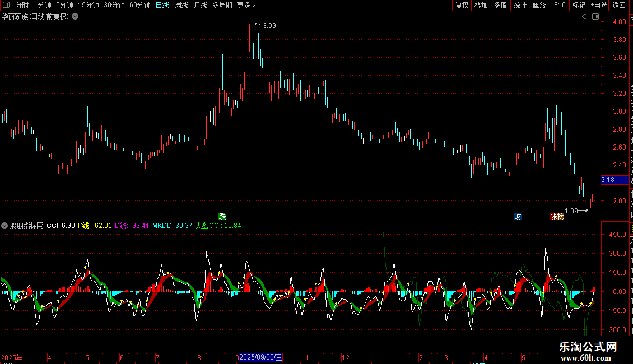Expand the 股朋指标网 indicator dropdown
The height and width of the screenshot is (364, 633).
pyautogui.click(x=4, y=226)
